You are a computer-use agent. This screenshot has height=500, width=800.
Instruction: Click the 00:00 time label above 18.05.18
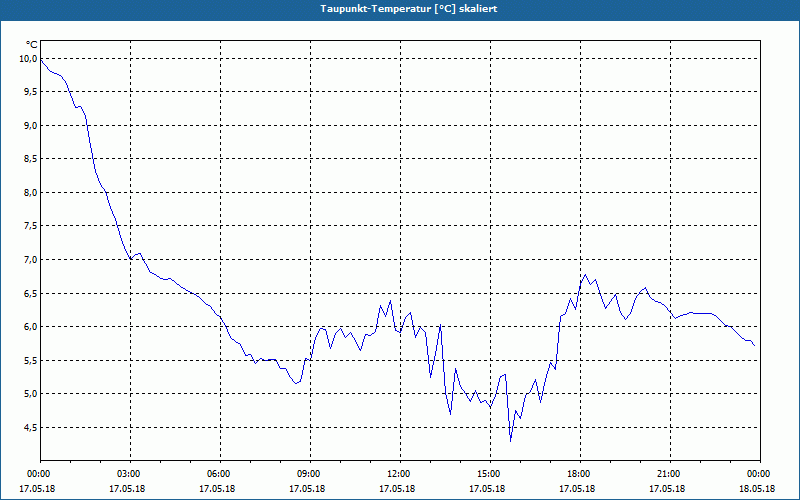tap(760, 474)
